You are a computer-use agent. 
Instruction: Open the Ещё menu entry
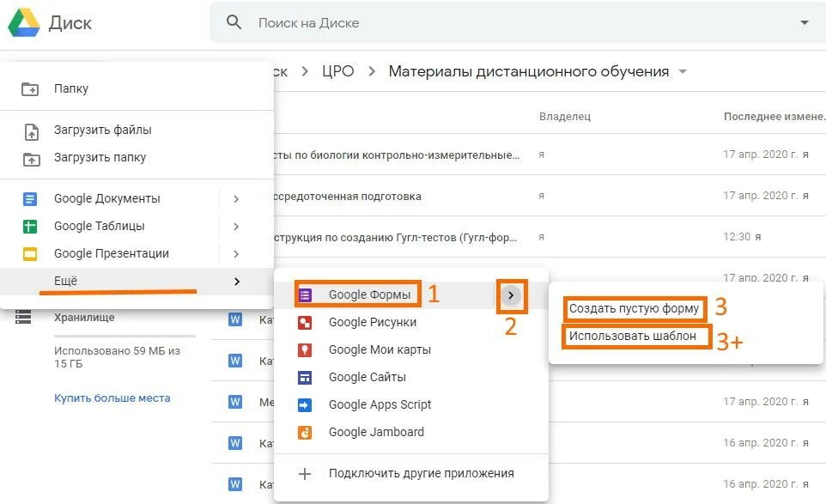coord(137,282)
